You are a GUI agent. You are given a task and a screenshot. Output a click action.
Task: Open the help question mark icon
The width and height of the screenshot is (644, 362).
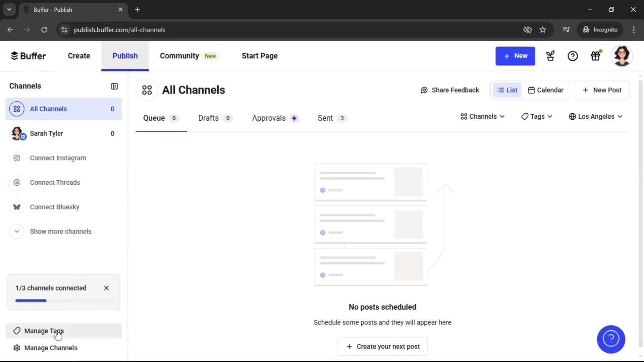(x=573, y=56)
